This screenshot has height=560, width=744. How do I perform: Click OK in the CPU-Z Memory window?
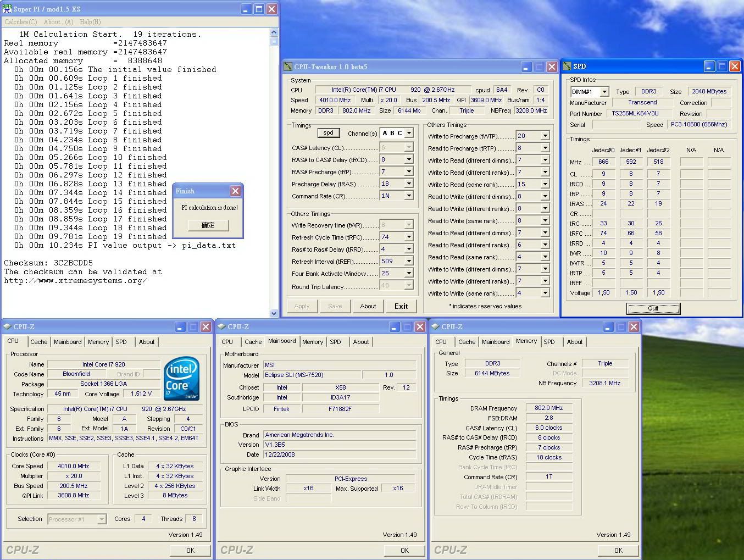coord(618,550)
